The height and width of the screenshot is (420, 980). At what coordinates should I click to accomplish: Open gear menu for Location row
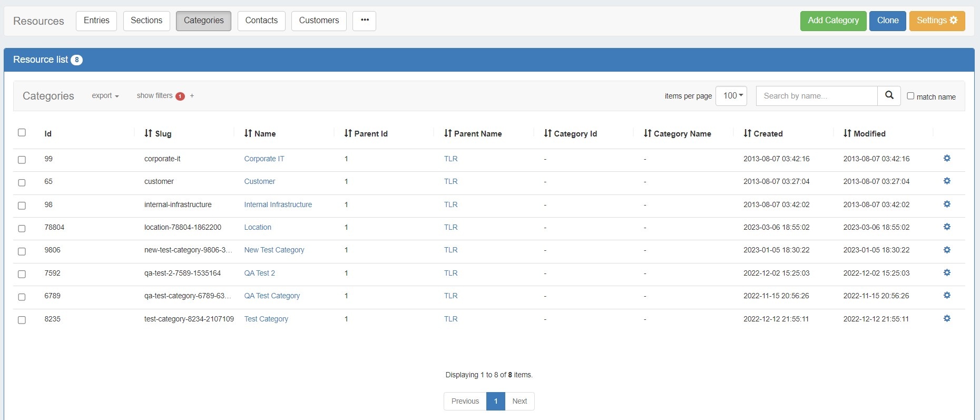[947, 227]
